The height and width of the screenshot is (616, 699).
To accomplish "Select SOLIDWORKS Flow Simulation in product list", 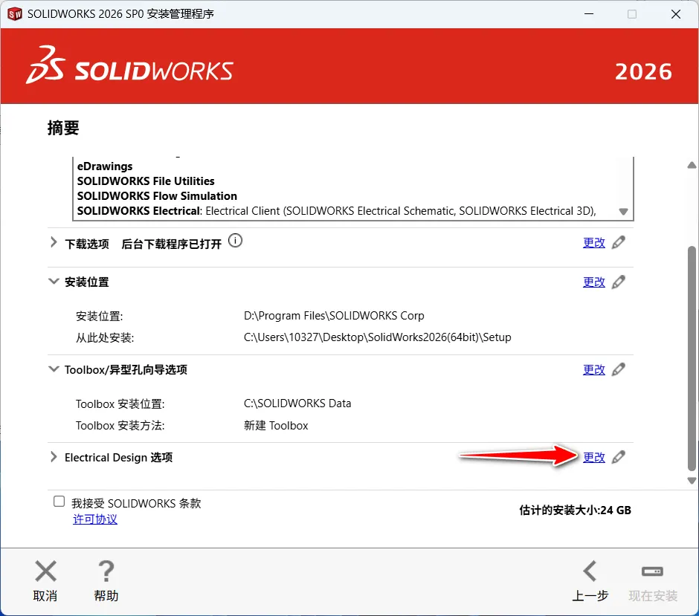I will pyautogui.click(x=157, y=196).
